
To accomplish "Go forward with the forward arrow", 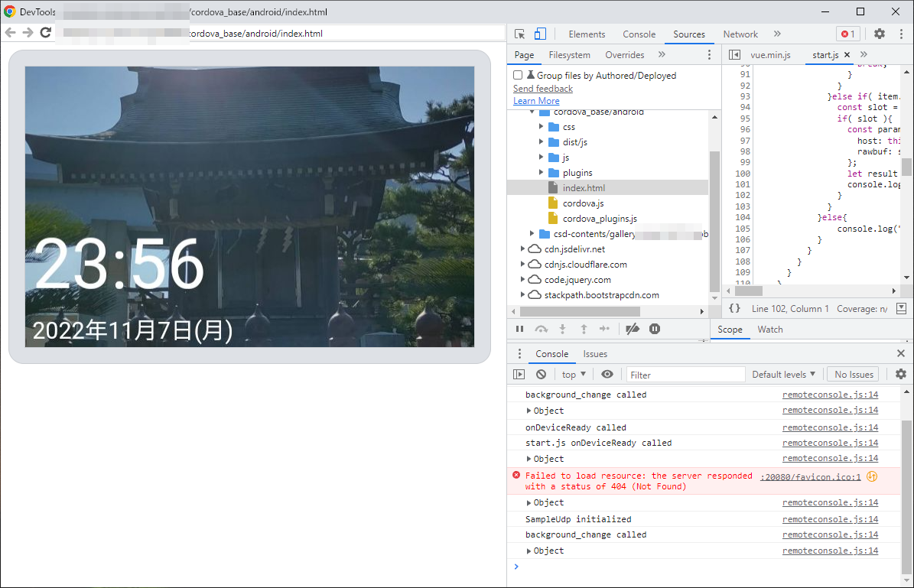I will pyautogui.click(x=28, y=33).
